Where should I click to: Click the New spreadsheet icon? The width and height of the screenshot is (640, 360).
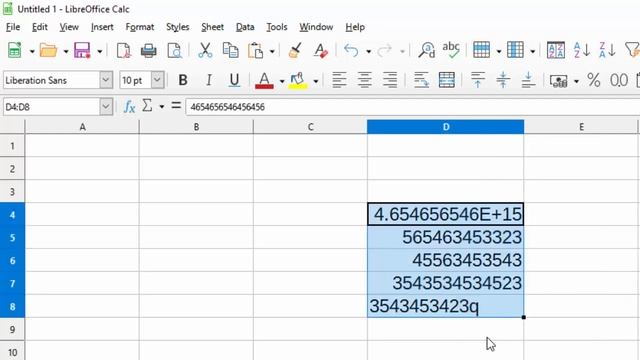pyautogui.click(x=15, y=51)
